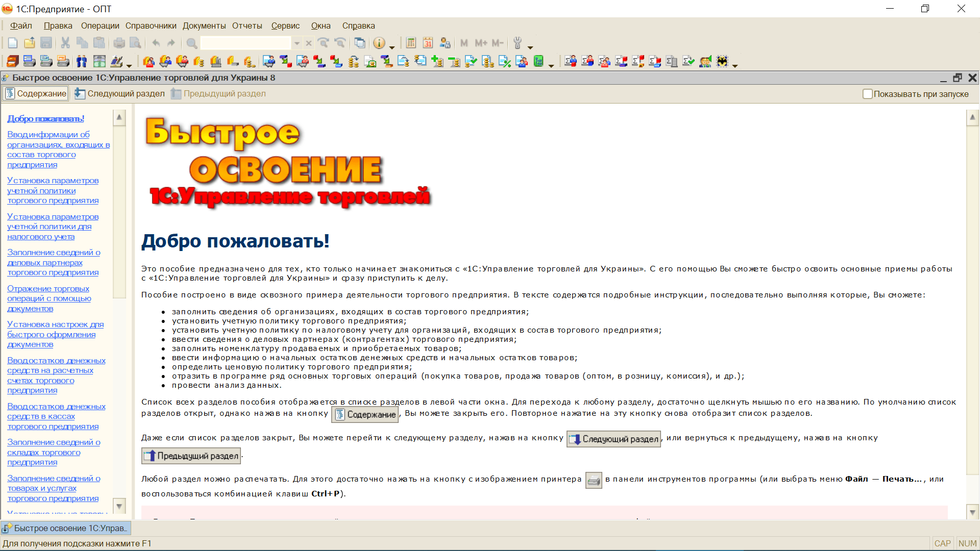This screenshot has height=551, width=980.
Task: Click the Undo arrow icon
Action: point(156,43)
